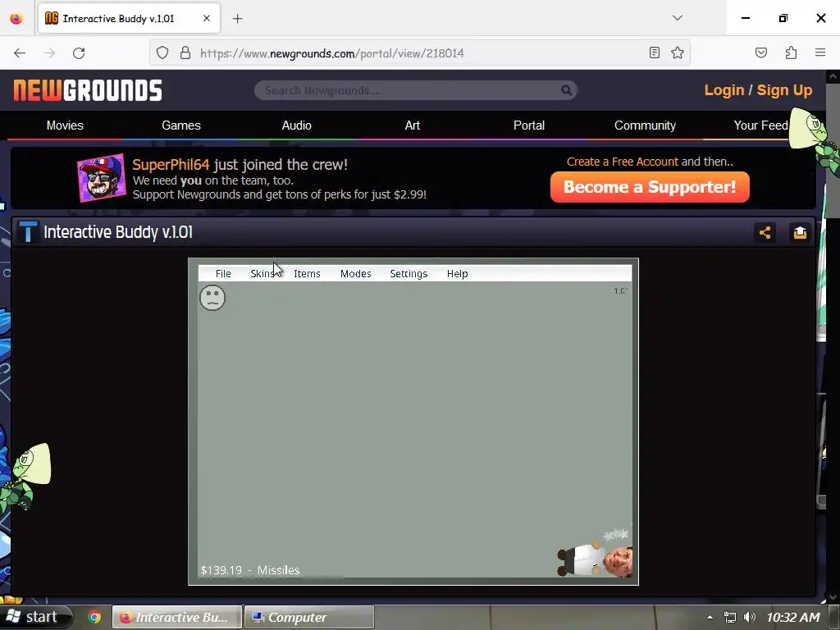Open the Games navigation item

(x=181, y=126)
